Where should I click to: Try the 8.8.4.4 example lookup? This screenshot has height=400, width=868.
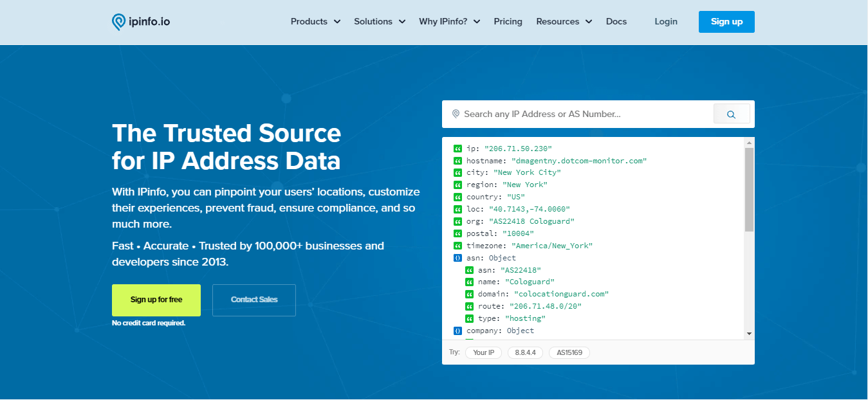(526, 353)
